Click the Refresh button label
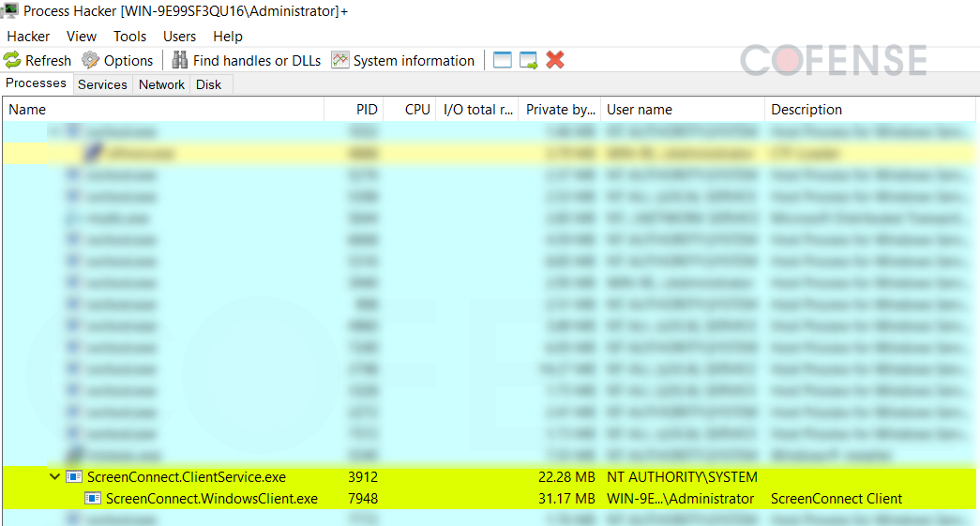The height and width of the screenshot is (526, 980). click(x=48, y=61)
